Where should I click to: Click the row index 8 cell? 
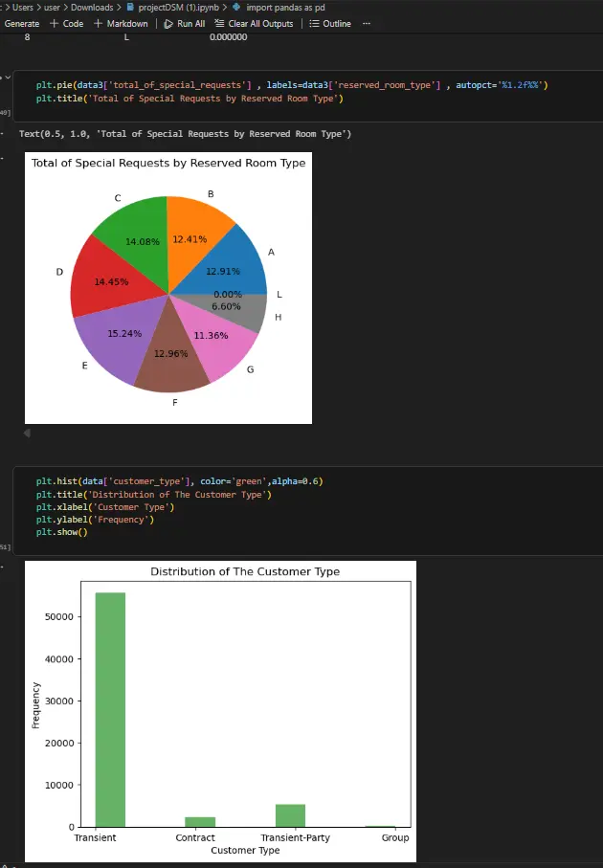click(27, 37)
